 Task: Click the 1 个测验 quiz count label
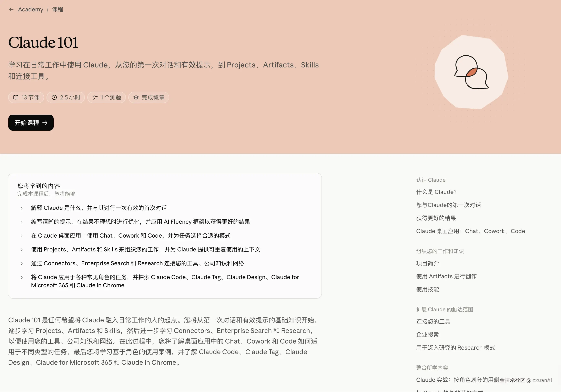pos(111,98)
